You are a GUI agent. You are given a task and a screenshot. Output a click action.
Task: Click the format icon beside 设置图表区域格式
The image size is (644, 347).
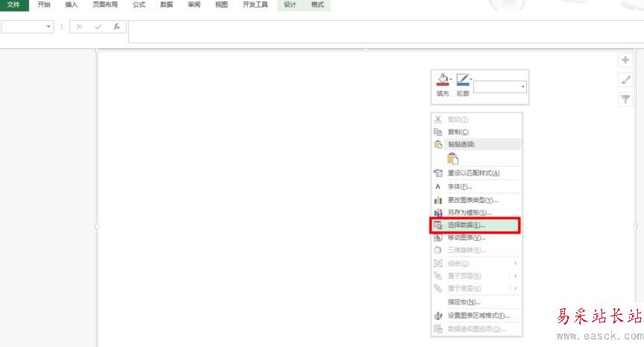click(x=438, y=316)
